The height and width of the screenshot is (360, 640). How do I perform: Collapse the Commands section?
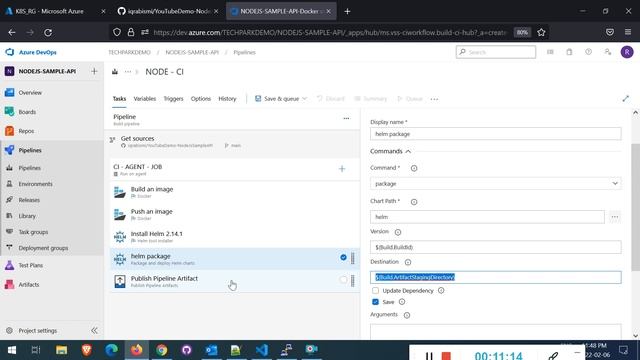click(x=390, y=151)
